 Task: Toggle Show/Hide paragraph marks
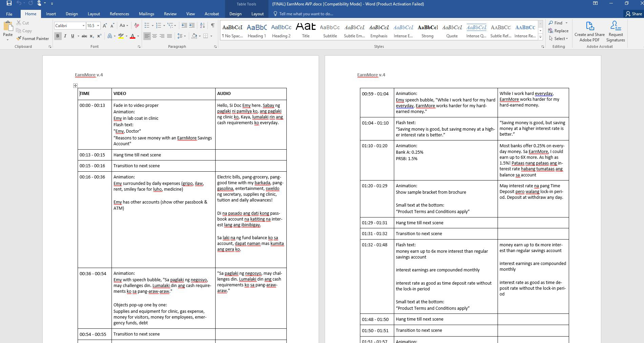point(213,25)
